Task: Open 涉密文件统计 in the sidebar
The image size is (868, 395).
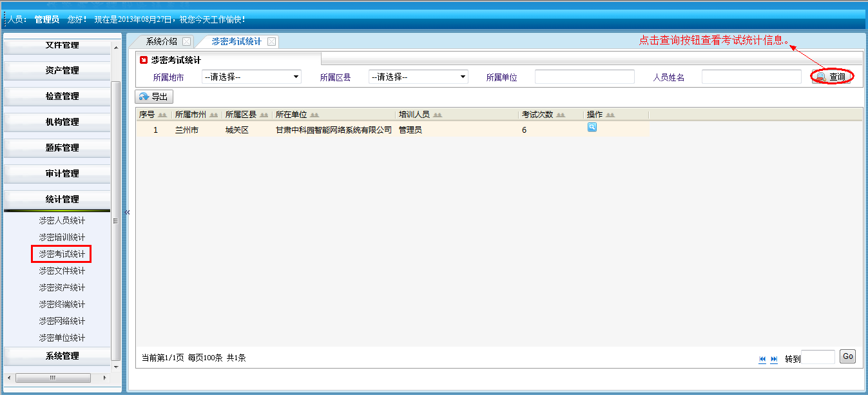Action: 62,271
